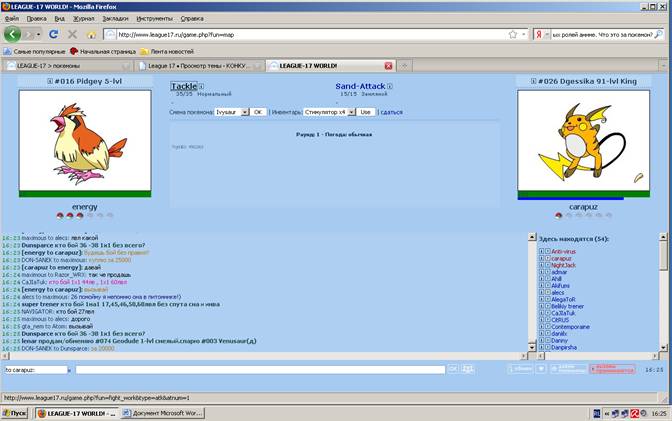Open Лента новостей bookmark
Viewport: 672px width, 421px height.
[167, 51]
